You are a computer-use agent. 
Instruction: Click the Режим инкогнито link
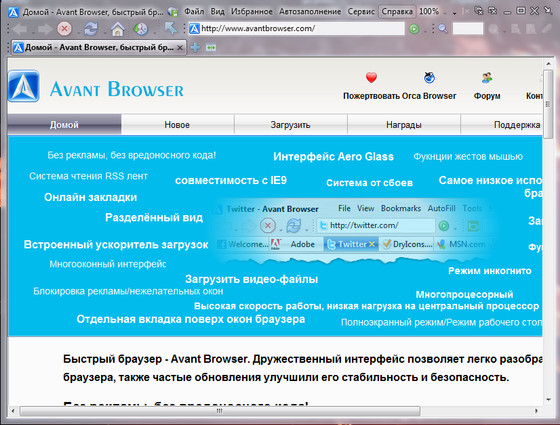490,271
